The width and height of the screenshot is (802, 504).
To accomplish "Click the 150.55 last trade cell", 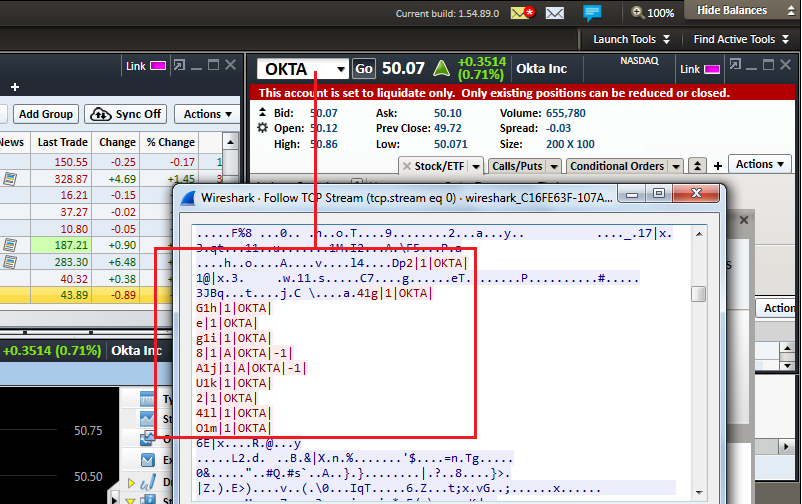I will [x=61, y=162].
